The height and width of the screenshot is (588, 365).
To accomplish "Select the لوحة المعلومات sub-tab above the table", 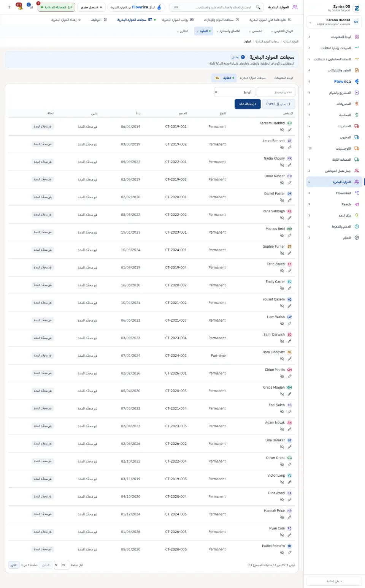I will pos(284,78).
